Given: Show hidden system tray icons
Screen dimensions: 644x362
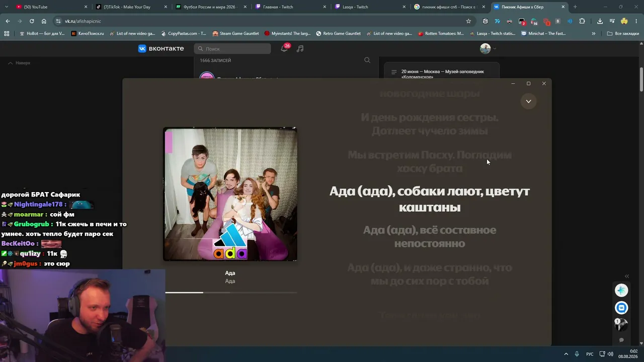Looking at the screenshot, I should click(x=566, y=354).
